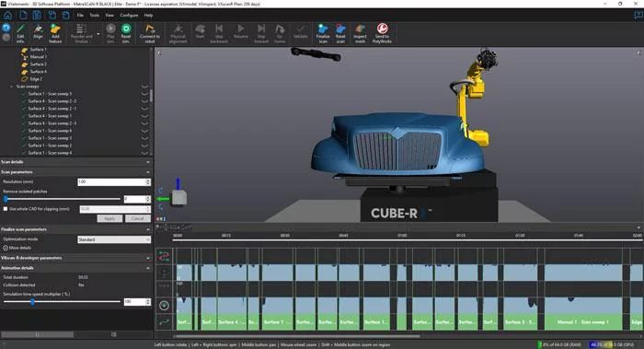Open Physical alignment
Screen dimensions: 644x349
178,33
